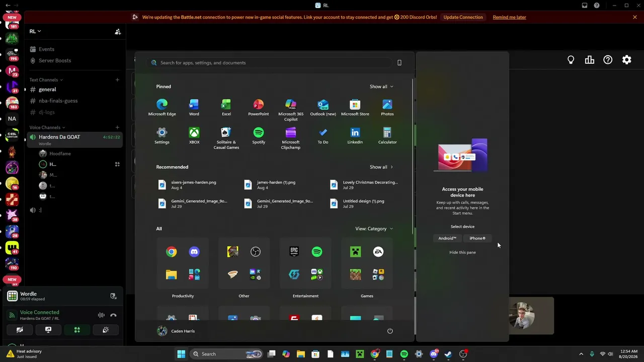644x362 pixels.
Task: Open the Calculator app
Action: [387, 136]
